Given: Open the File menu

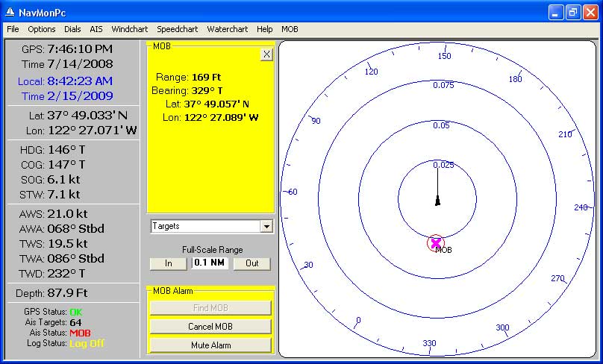Looking at the screenshot, I should coord(13,29).
